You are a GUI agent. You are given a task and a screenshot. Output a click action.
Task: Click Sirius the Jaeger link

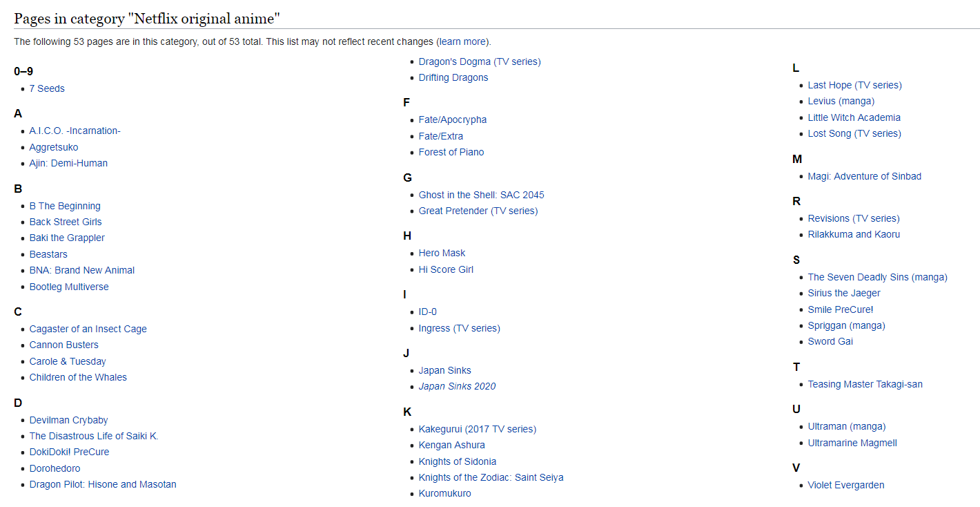click(x=844, y=293)
